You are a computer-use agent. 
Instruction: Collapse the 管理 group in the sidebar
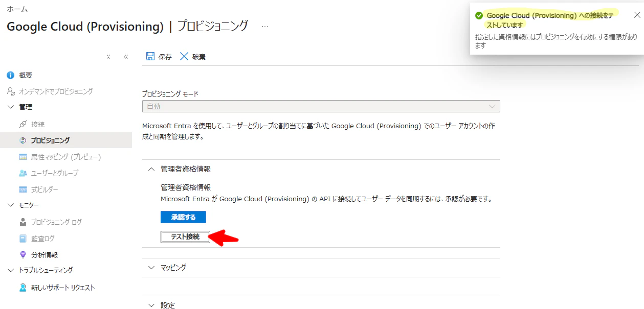pos(11,107)
